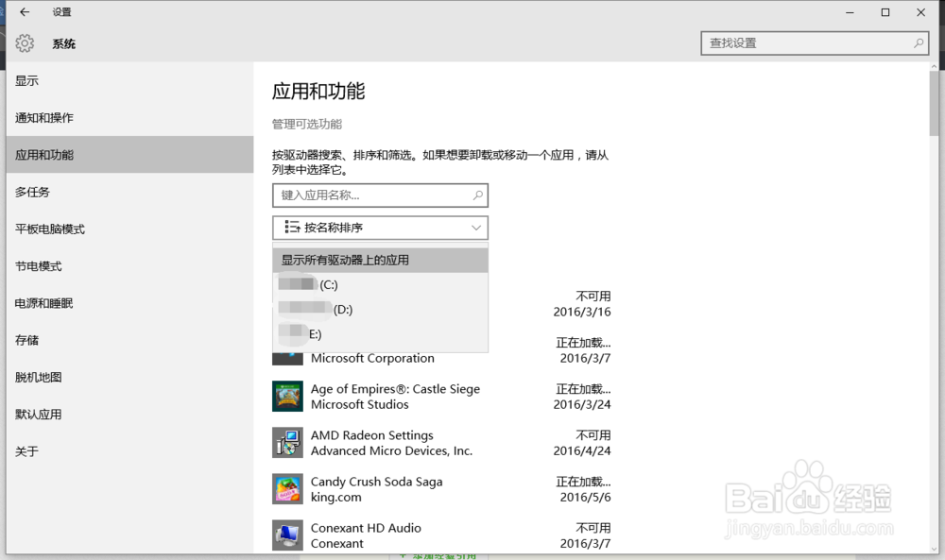Click 不可用 above the 2016/3/16 date
The width and height of the screenshot is (945, 560).
pyautogui.click(x=593, y=296)
